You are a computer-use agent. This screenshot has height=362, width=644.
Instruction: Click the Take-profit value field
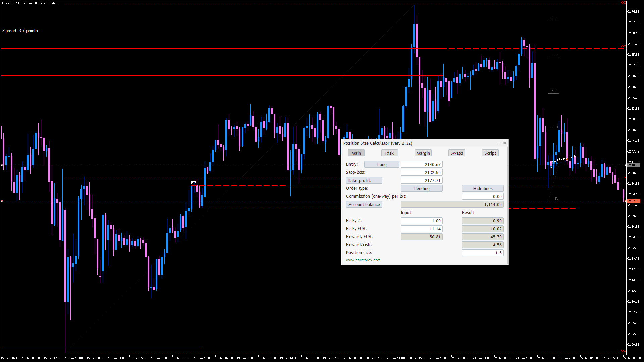[x=422, y=180]
